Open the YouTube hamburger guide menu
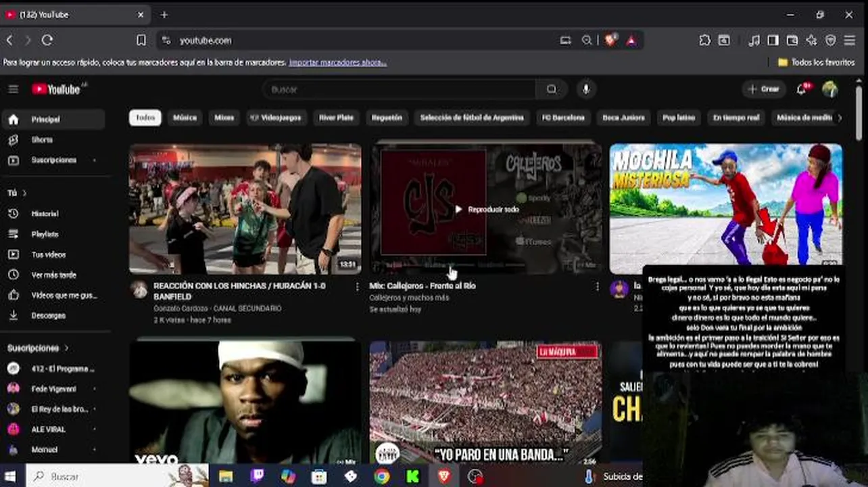The width and height of the screenshot is (868, 487). tap(13, 89)
